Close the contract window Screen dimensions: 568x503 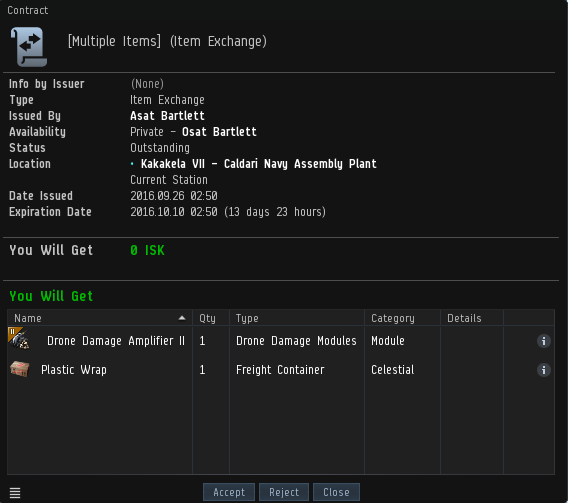click(x=336, y=492)
